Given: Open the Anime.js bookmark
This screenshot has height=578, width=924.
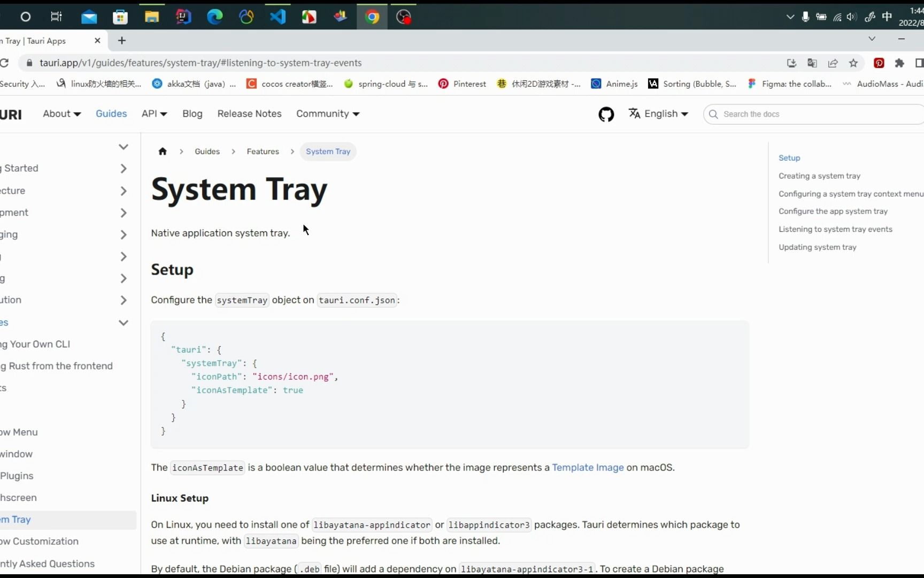Looking at the screenshot, I should tap(614, 84).
